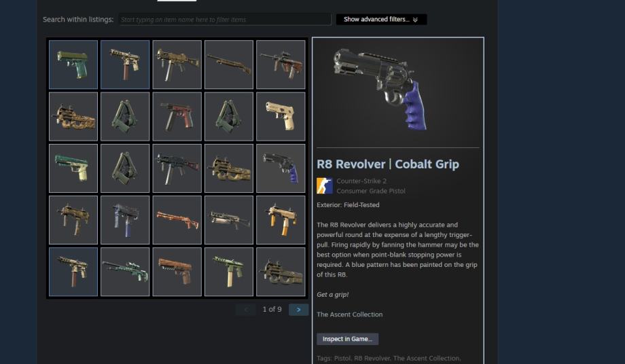This screenshot has height=364, width=625.
Task: Choose the green sniper rifle in bottom row
Action: (x=125, y=272)
